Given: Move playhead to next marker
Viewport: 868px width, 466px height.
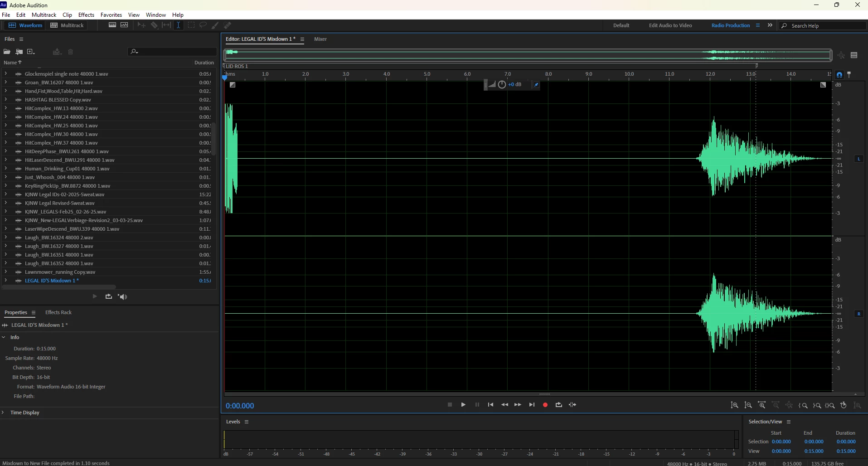Looking at the screenshot, I should pos(532,405).
